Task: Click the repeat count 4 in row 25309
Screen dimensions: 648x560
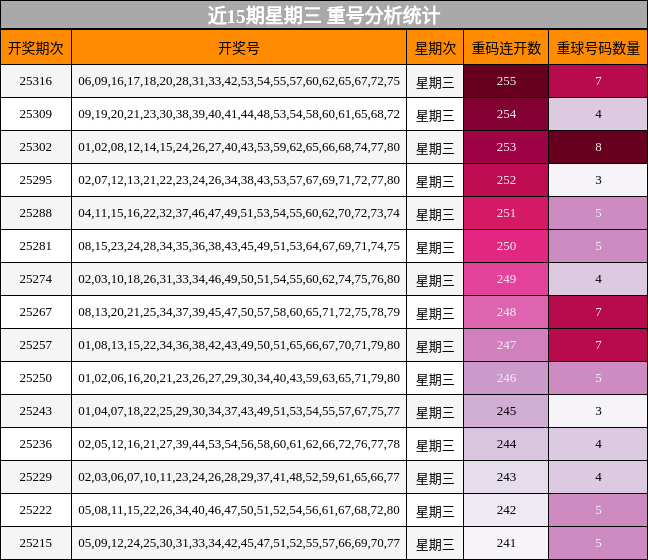Action: 598,114
